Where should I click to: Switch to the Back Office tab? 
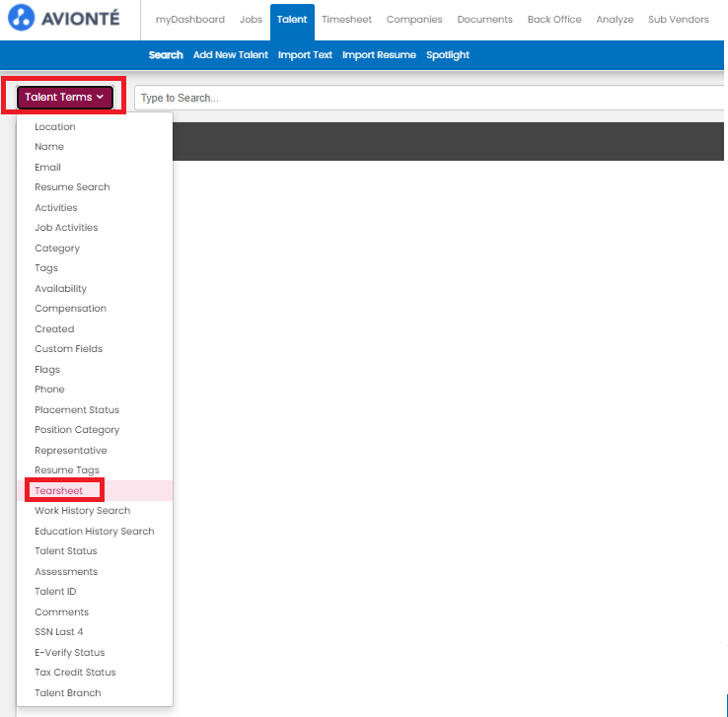click(x=554, y=20)
